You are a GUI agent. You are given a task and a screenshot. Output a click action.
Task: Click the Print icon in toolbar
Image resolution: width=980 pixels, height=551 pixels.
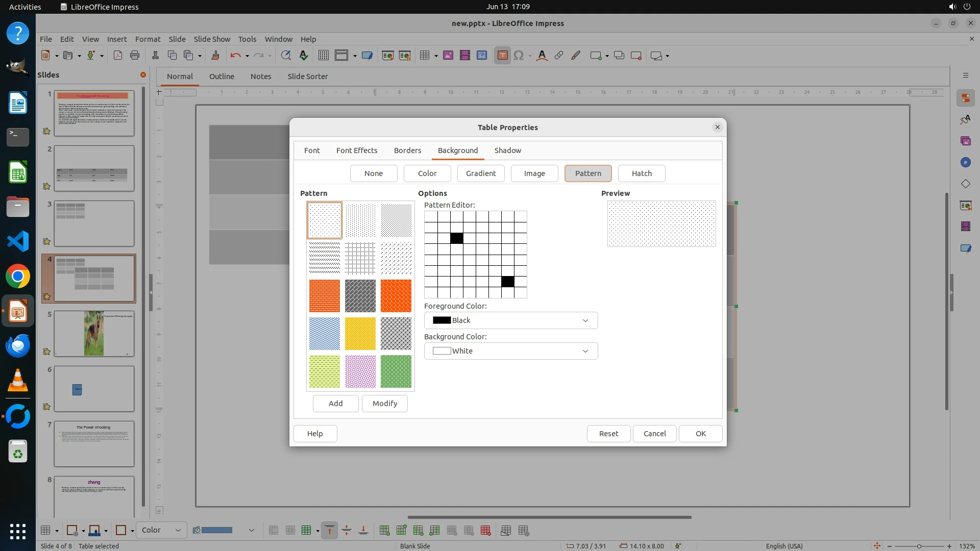pos(135,56)
